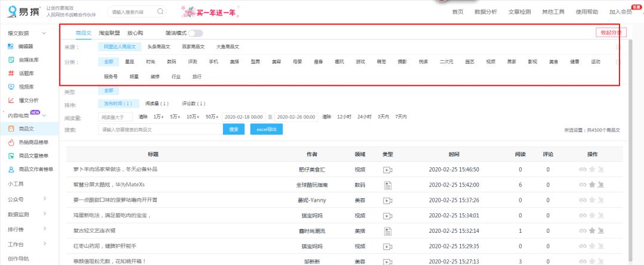The height and width of the screenshot is (265, 644).
Task: Click the 阅读量大于 input field
Action: tap(116, 117)
